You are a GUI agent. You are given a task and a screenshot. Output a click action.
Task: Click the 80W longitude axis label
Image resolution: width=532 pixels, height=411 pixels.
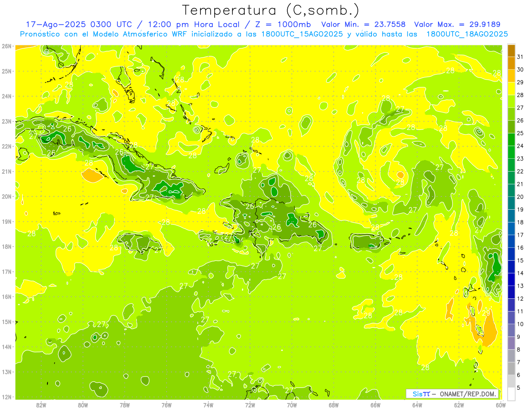click(x=83, y=405)
